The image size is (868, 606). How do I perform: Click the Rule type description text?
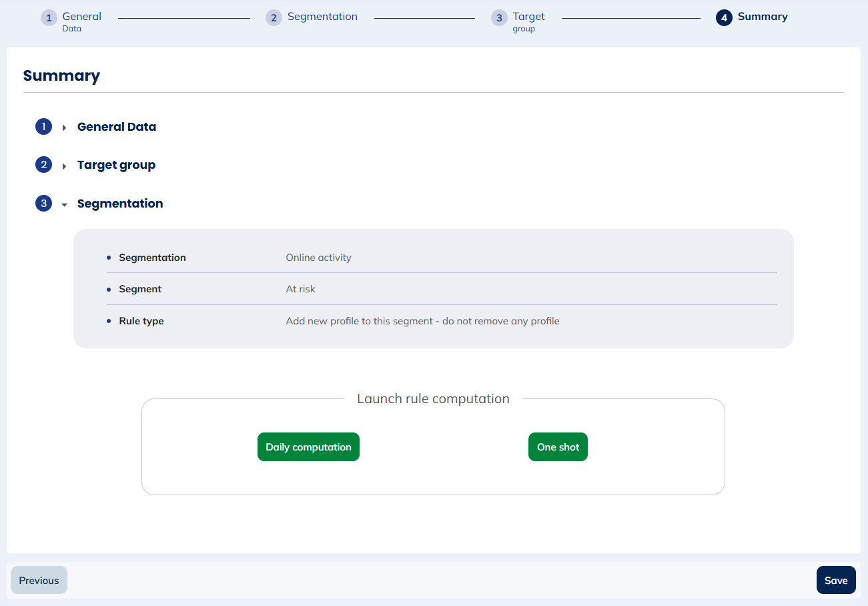tap(422, 321)
